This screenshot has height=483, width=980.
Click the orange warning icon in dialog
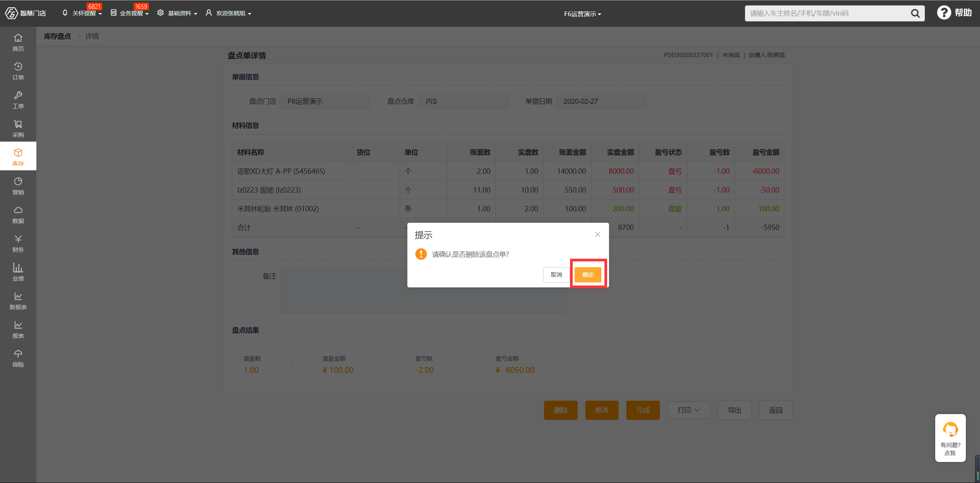point(421,254)
